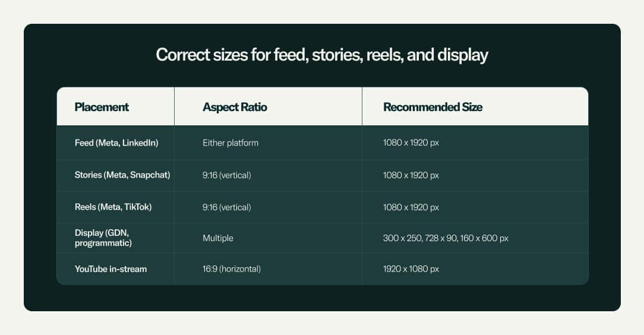The image size is (644, 335).
Task: Click the title 'Correct sizes for feed, stories, reels, and display'
Action: (321, 55)
